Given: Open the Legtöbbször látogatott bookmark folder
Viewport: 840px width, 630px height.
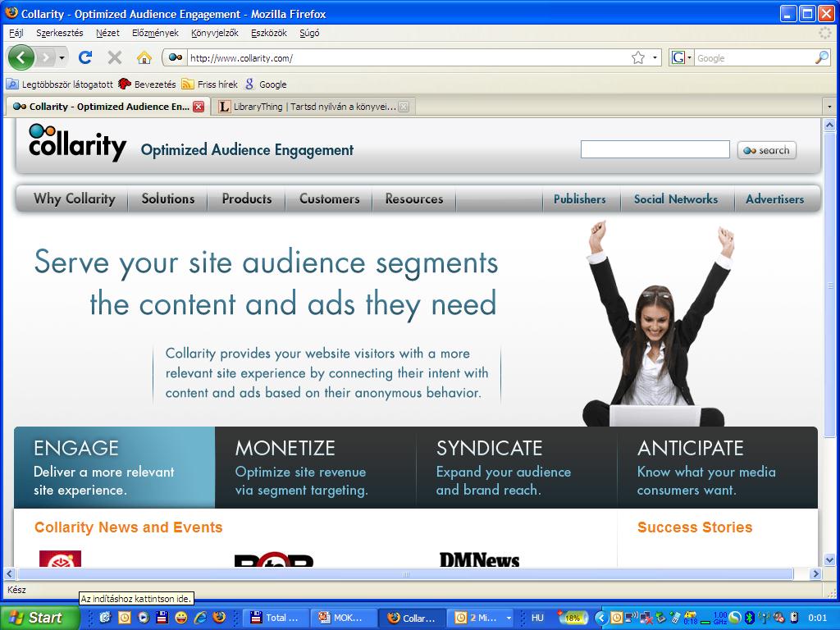Looking at the screenshot, I should tap(59, 84).
